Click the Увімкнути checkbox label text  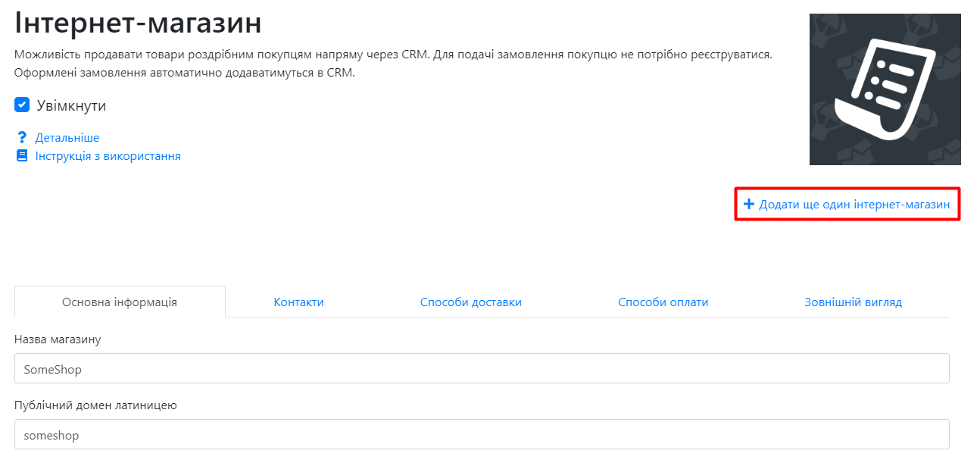pos(71,106)
